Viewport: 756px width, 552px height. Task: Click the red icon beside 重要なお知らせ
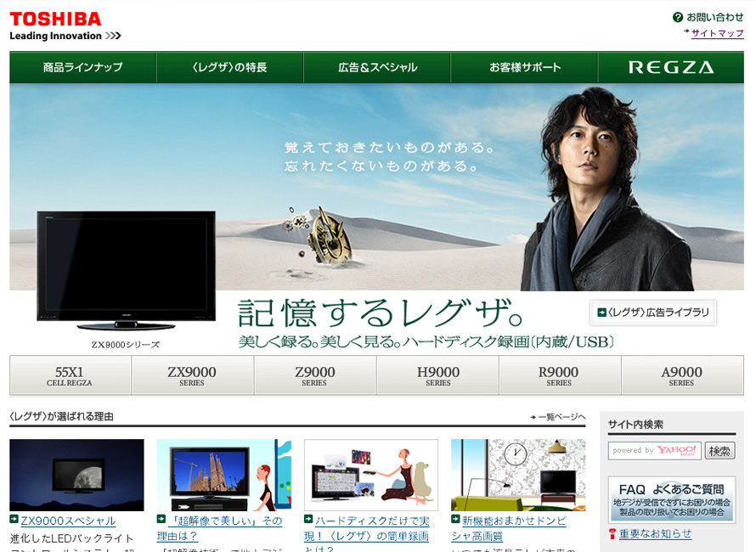pos(612,534)
